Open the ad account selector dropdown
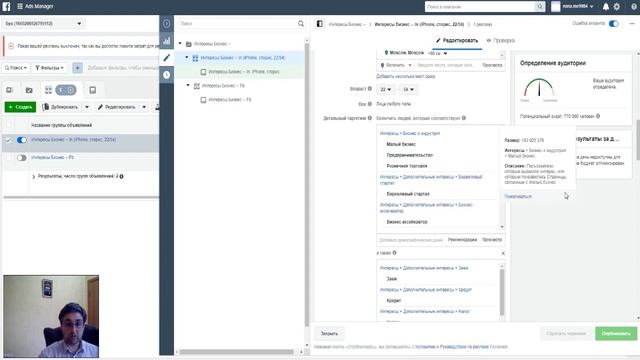640x360 pixels. click(x=43, y=24)
